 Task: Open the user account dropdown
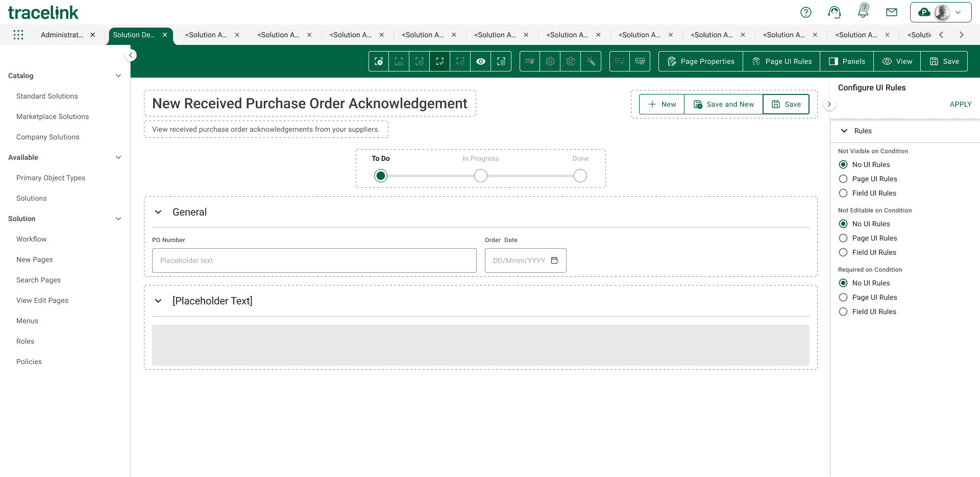click(941, 12)
